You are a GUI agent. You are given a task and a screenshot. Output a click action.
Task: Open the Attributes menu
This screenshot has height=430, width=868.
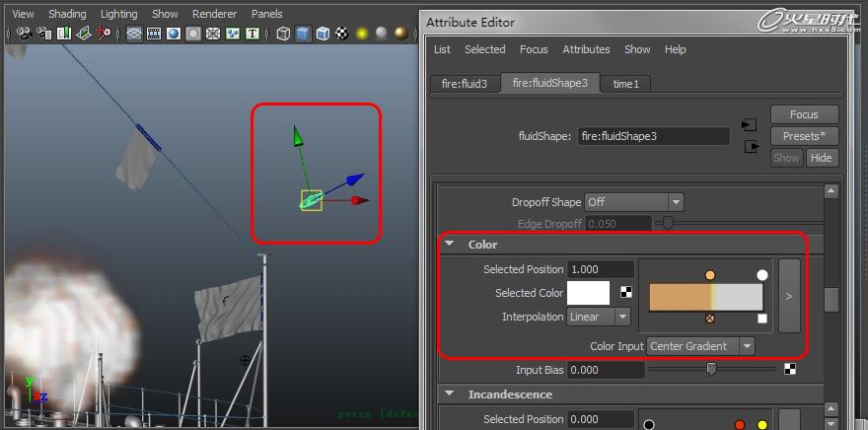click(x=586, y=49)
